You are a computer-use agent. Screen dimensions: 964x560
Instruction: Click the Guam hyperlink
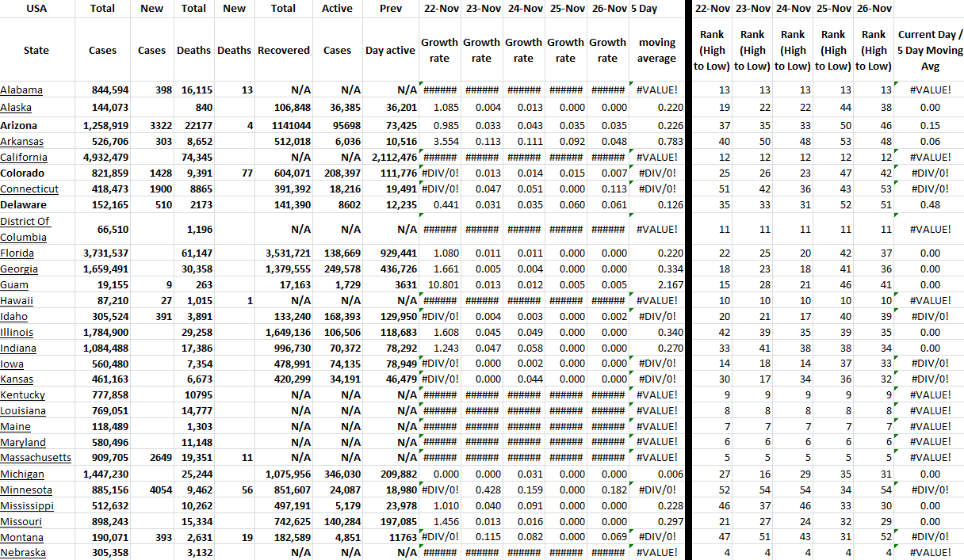point(14,285)
